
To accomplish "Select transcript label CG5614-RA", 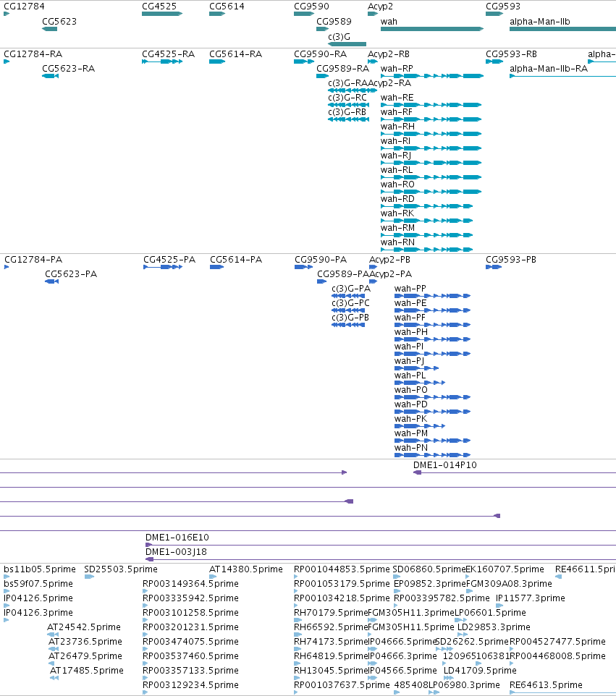I will (235, 54).
